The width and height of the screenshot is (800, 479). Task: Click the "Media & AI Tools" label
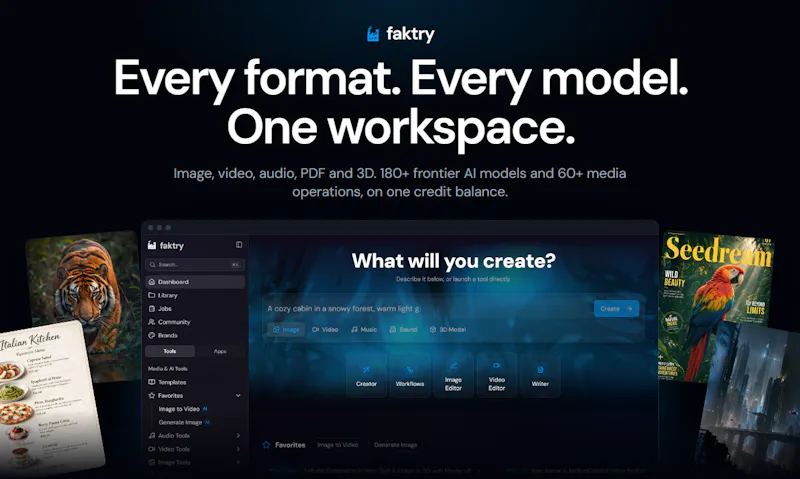point(168,368)
